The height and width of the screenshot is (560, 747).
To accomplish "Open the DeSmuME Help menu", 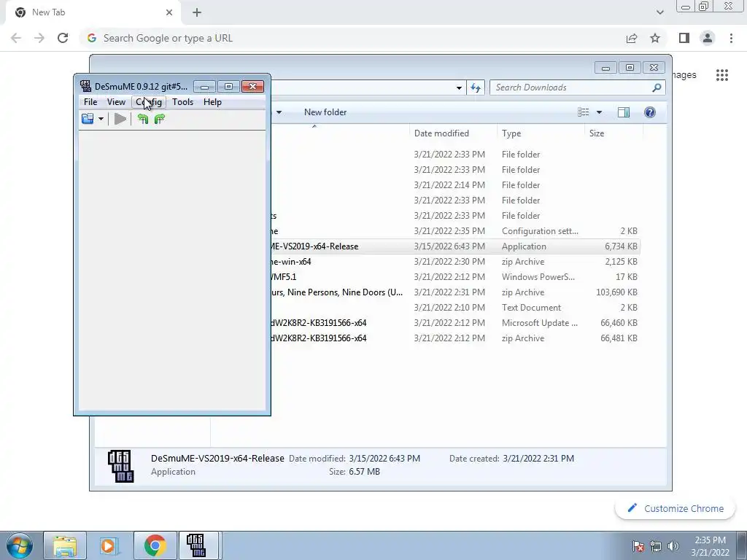I will point(212,102).
